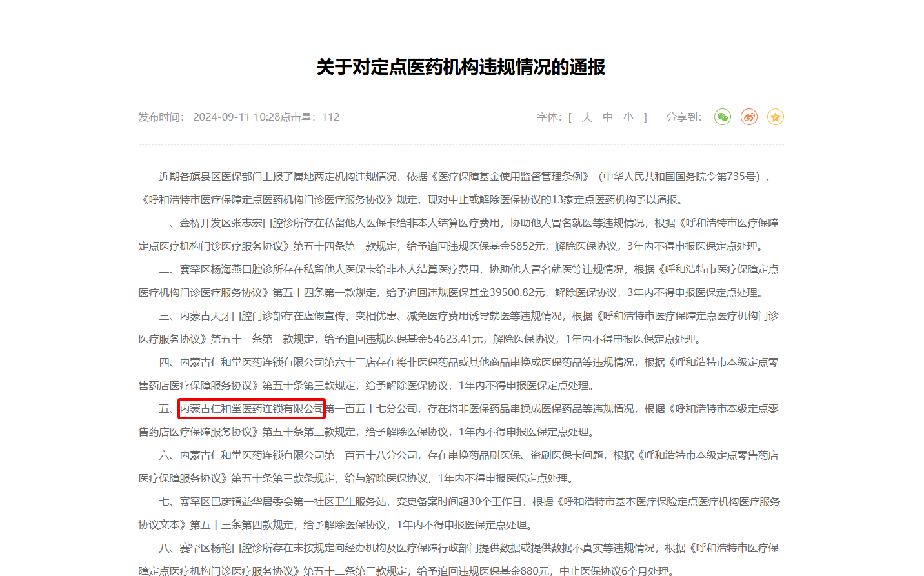Set font size to small (小)
This screenshot has width=924, height=576.
(628, 117)
